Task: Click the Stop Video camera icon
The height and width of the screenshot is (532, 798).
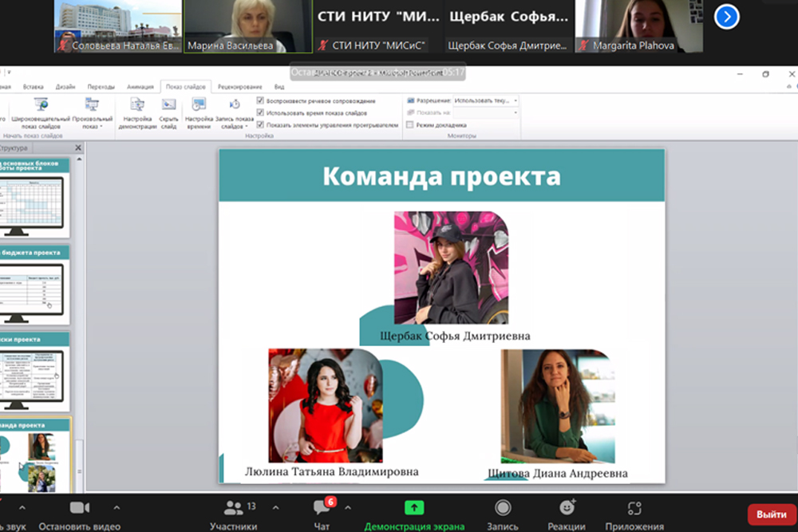Action: tap(79, 508)
